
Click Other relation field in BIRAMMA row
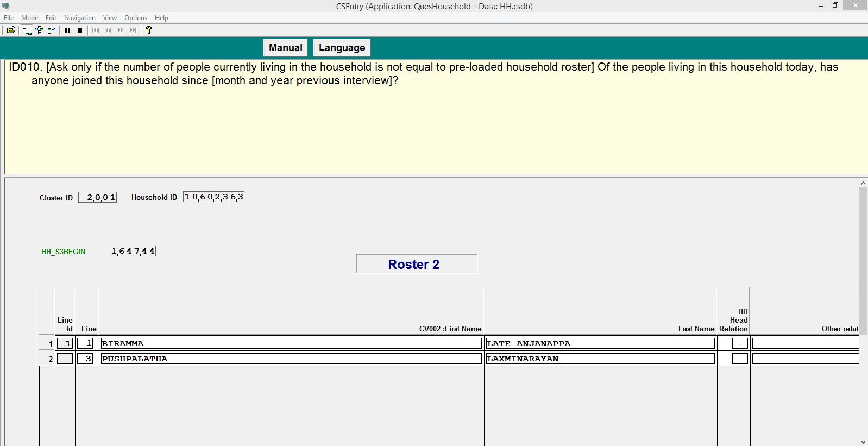805,343
